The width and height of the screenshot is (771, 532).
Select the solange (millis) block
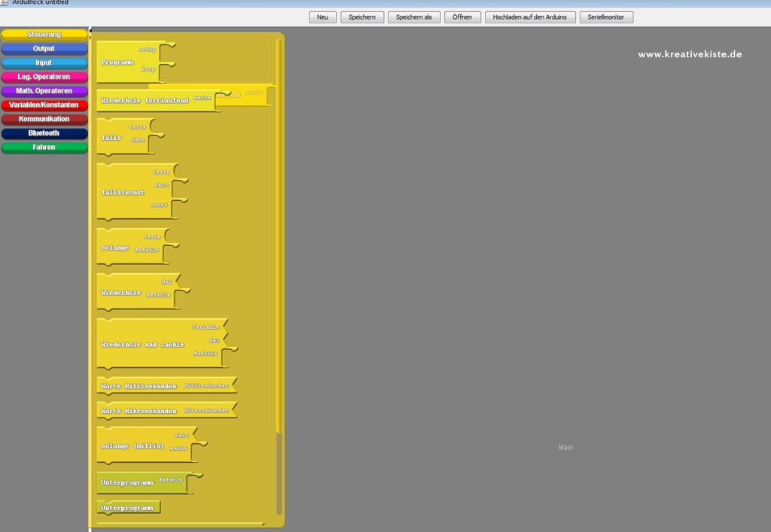pyautogui.click(x=133, y=446)
